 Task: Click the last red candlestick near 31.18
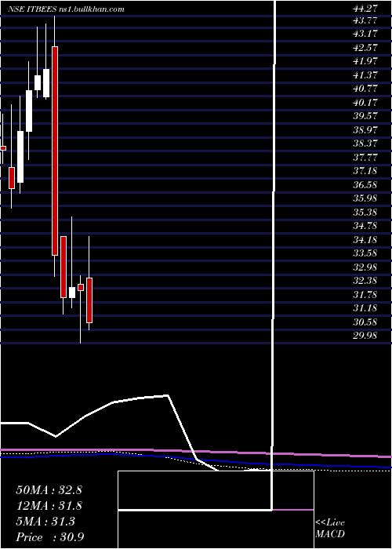89,300
